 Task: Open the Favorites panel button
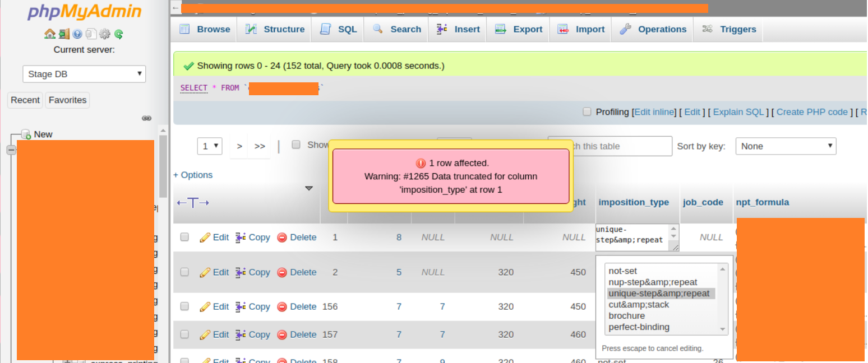coord(67,100)
